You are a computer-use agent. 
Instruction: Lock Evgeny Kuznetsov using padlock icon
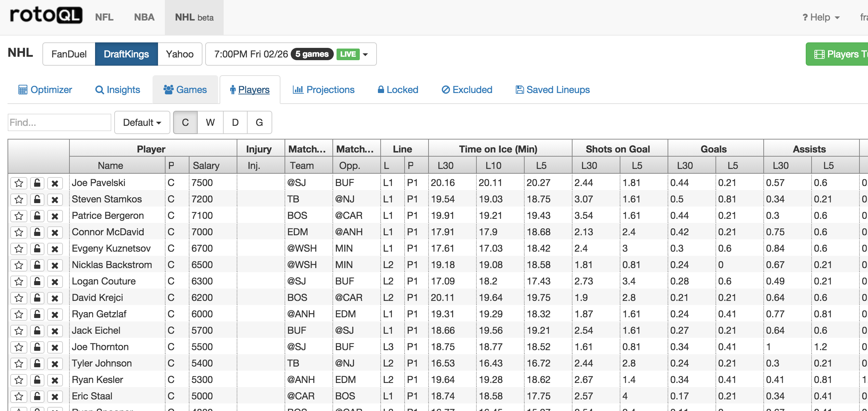pyautogui.click(x=37, y=249)
